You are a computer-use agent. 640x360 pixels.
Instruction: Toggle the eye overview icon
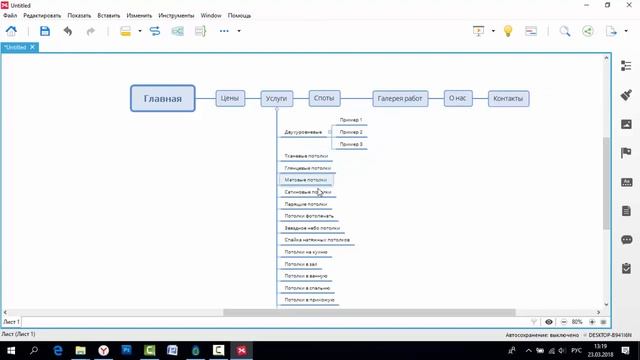pos(549,322)
